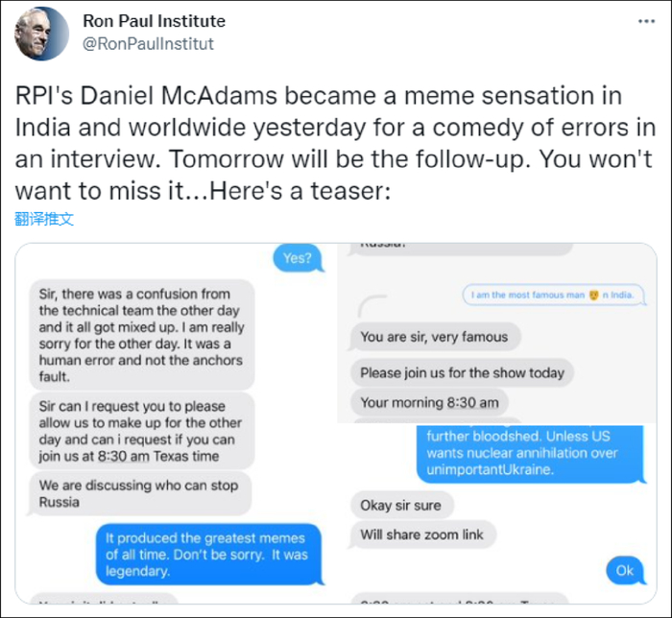This screenshot has height=618, width=672.
Task: Click the blue "Yes?" message bubble
Action: tap(297, 258)
